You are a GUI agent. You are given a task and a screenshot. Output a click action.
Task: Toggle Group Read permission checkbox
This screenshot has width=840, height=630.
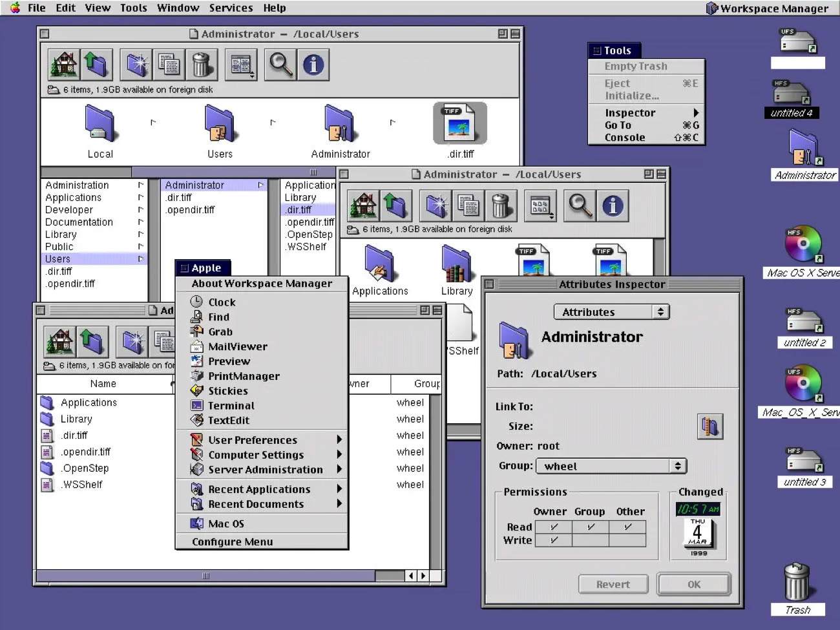point(591,527)
